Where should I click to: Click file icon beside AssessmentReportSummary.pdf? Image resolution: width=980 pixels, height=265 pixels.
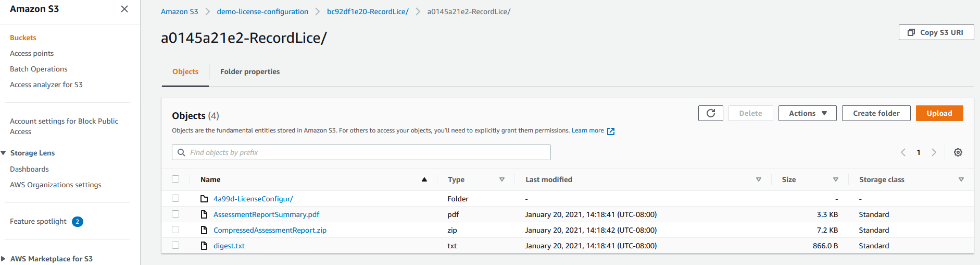204,214
